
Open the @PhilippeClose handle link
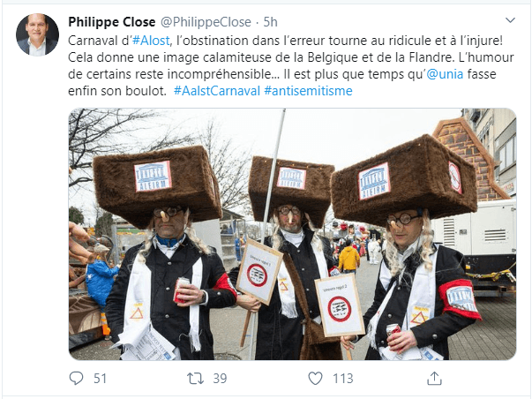click(x=206, y=22)
